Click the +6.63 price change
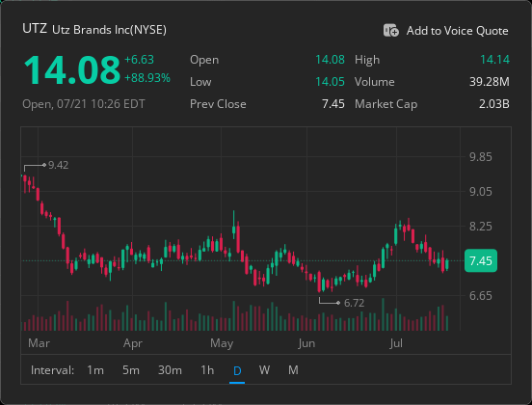 click(139, 60)
